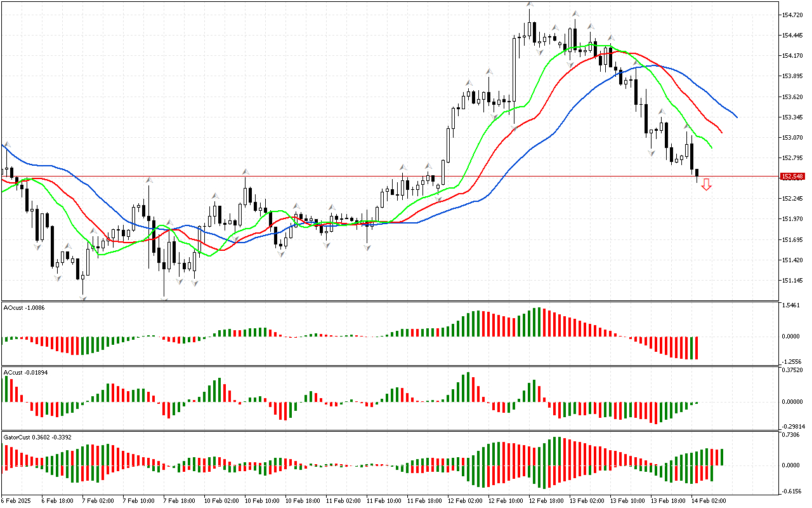This screenshot has height=508, width=812.
Task: Click the 11 Feb 18:00 time label
Action: pyautogui.click(x=425, y=500)
